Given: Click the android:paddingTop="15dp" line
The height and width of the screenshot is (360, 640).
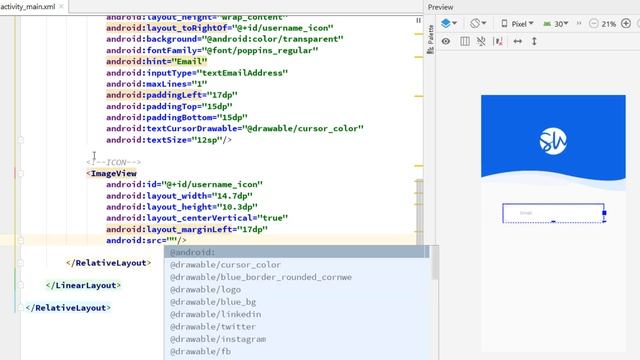Looking at the screenshot, I should [x=169, y=107].
